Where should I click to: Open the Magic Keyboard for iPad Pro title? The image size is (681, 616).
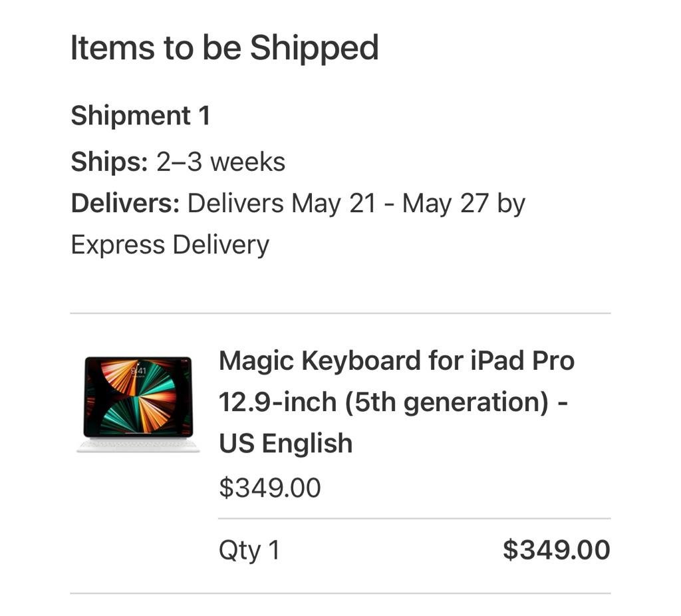pos(396,361)
